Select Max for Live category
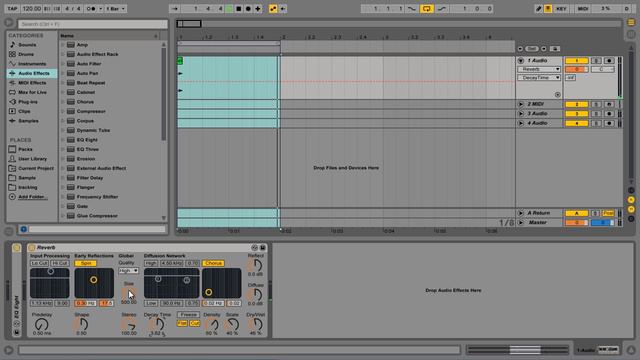 click(32, 92)
